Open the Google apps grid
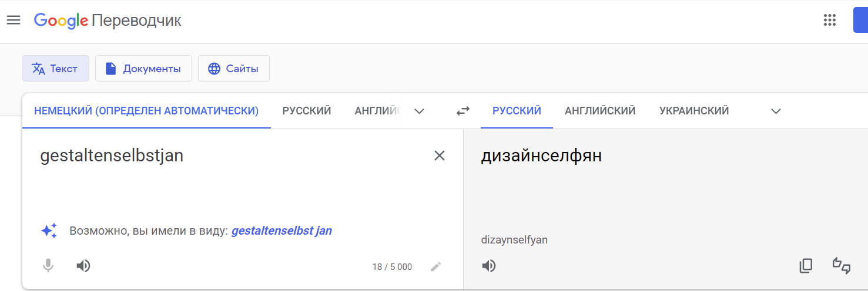The width and height of the screenshot is (868, 291). tap(829, 21)
